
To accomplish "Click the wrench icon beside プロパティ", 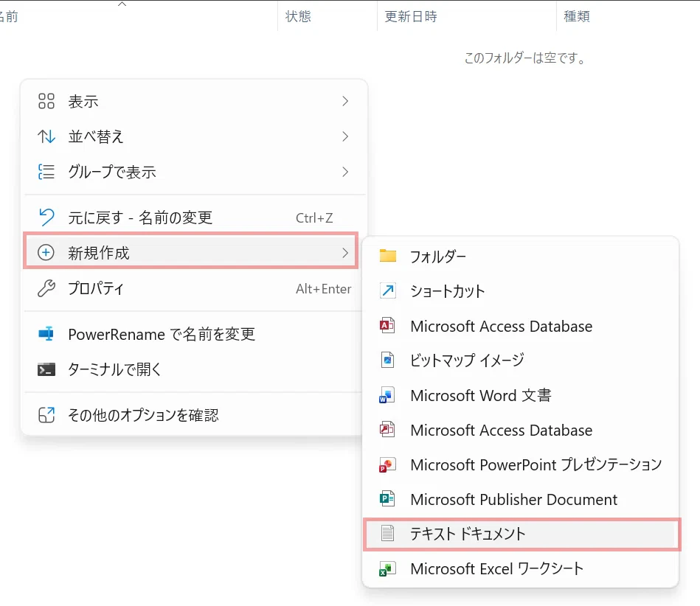I will pos(46,288).
